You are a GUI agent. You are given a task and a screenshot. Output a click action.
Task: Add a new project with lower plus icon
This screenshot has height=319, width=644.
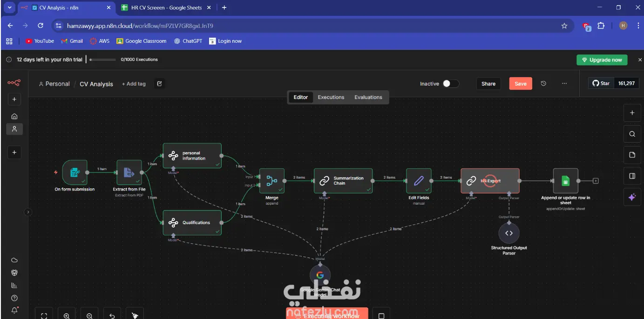(14, 152)
